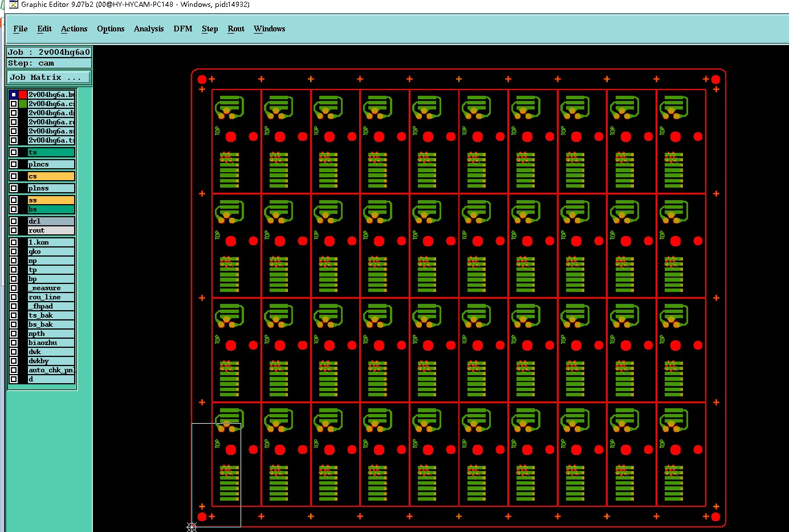This screenshot has width=789, height=532.
Task: Select the 1.kon layer name
Action: tap(51, 242)
